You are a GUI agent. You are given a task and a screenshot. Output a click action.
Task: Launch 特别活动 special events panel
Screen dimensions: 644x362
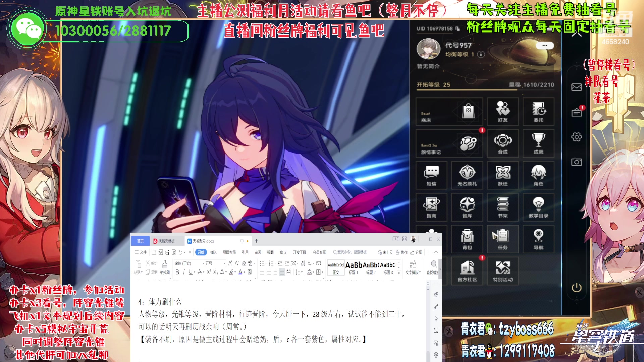coord(503,271)
